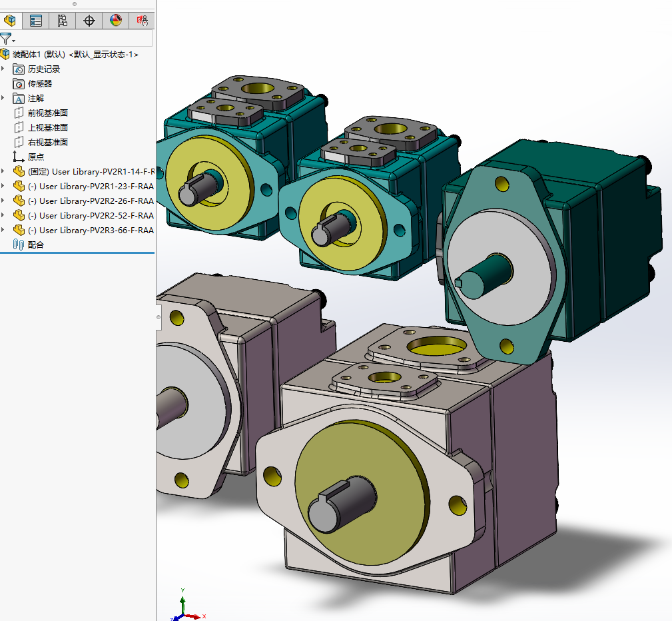The width and height of the screenshot is (672, 621).
Task: Click the 前视基准面 plane icon
Action: pyautogui.click(x=19, y=113)
